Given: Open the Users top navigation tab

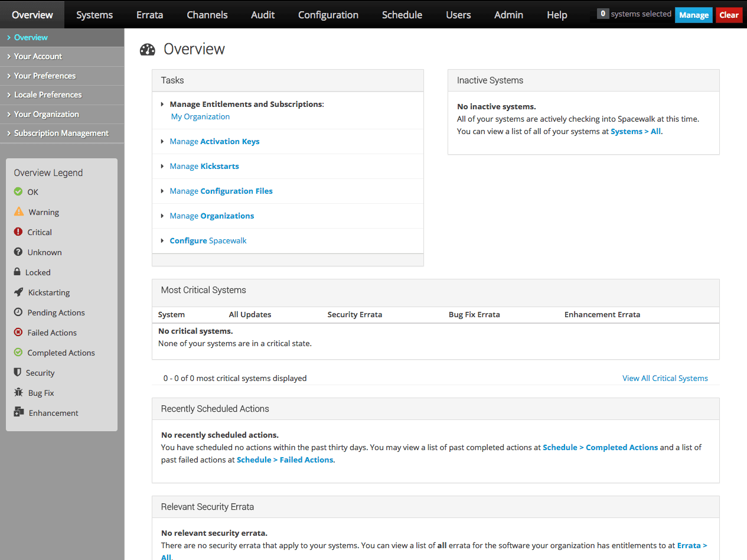Looking at the screenshot, I should tap(458, 15).
